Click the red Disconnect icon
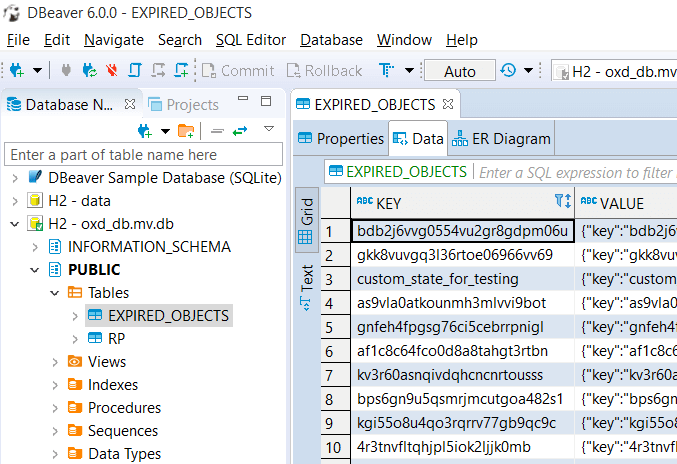 tap(112, 70)
